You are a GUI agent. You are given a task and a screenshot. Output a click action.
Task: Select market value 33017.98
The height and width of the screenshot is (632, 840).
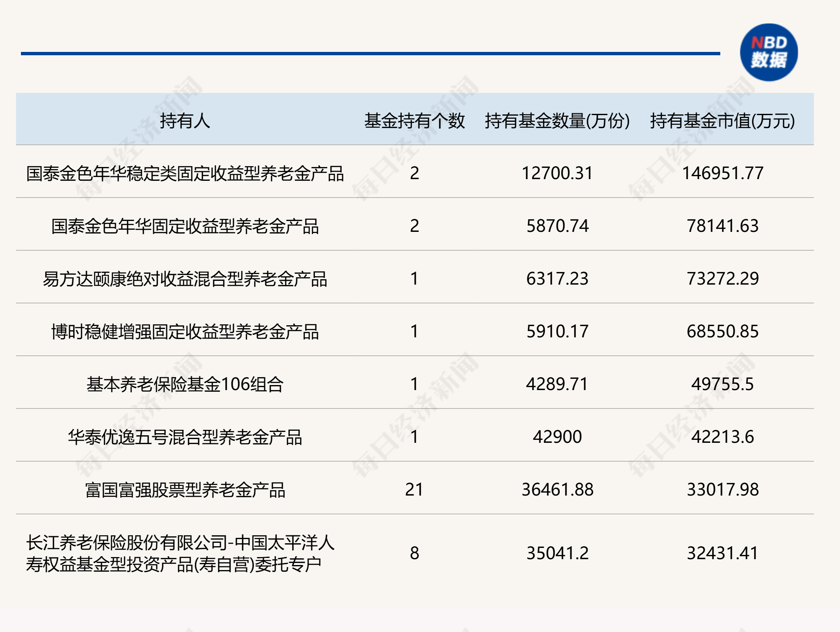point(722,490)
